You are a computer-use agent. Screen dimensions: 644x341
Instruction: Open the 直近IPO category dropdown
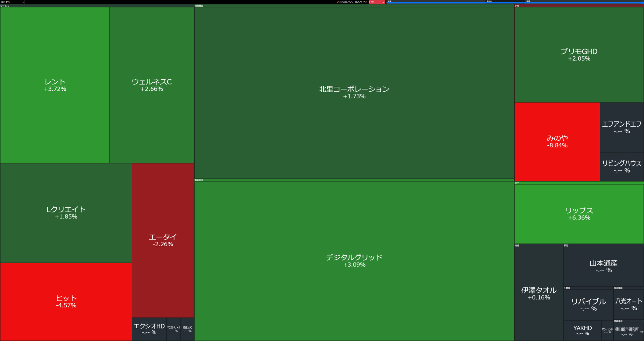(12, 2)
